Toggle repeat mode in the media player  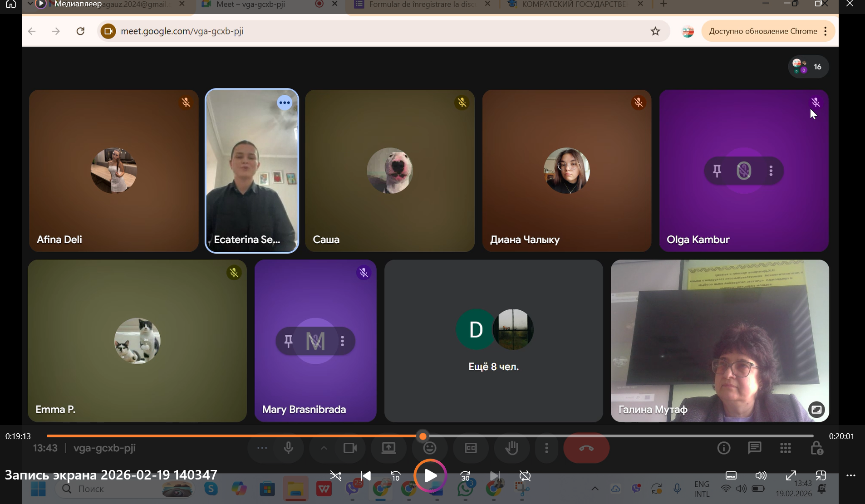pos(525,476)
